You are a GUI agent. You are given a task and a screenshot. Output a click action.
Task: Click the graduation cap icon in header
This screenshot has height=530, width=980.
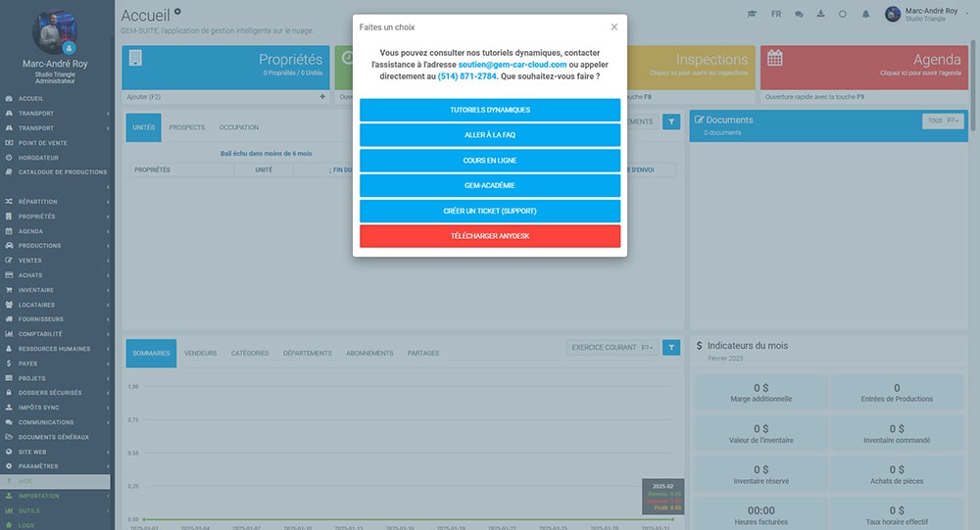tap(752, 15)
